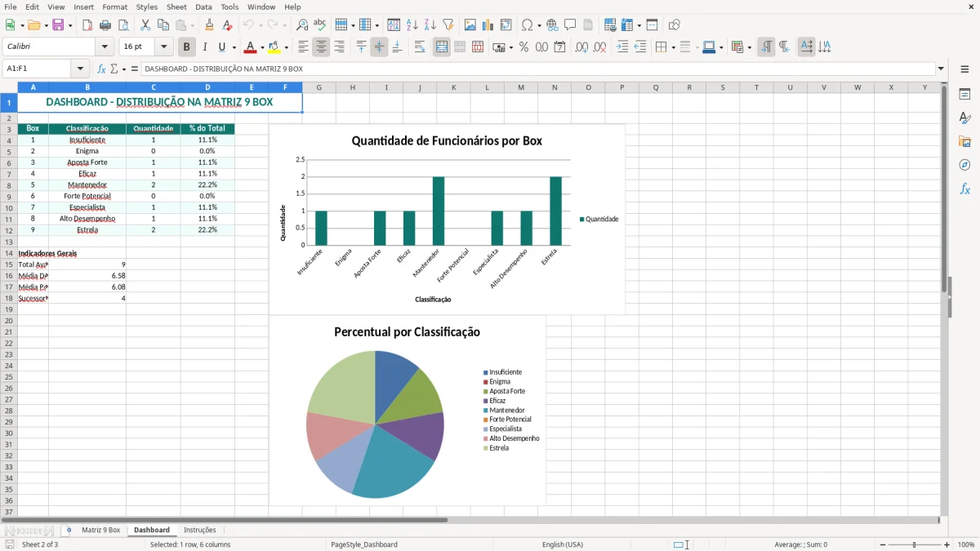Click the Select Function sigma button

point(114,69)
